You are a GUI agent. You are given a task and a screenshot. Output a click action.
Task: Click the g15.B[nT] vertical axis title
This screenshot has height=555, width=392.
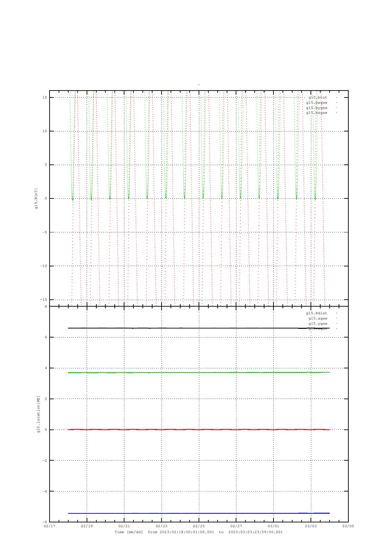36,198
